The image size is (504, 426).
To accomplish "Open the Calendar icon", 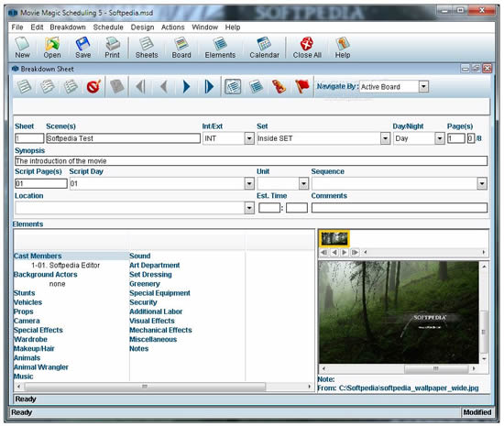I will pos(264,48).
